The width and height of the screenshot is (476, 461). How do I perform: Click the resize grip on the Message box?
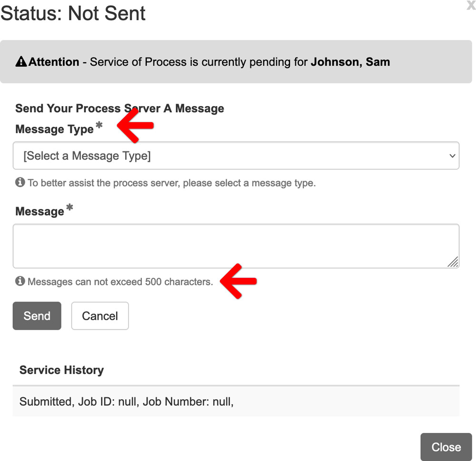click(x=453, y=262)
